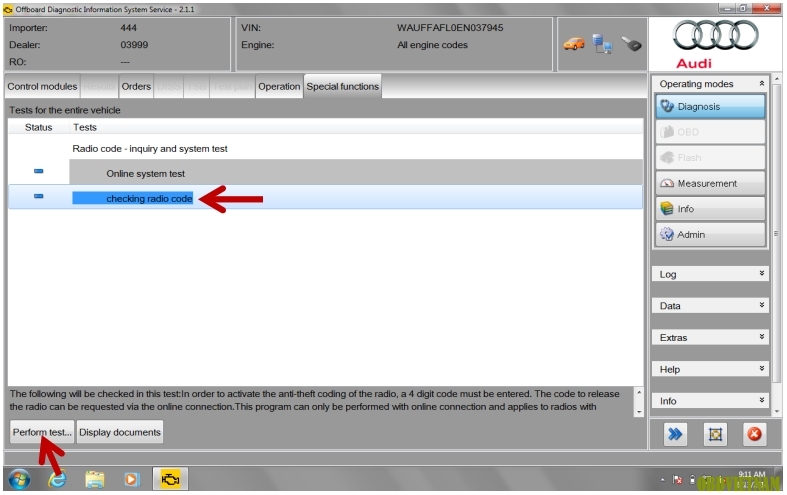Click the blue double-arrow forward icon
The height and width of the screenshot is (495, 787).
coord(675,434)
